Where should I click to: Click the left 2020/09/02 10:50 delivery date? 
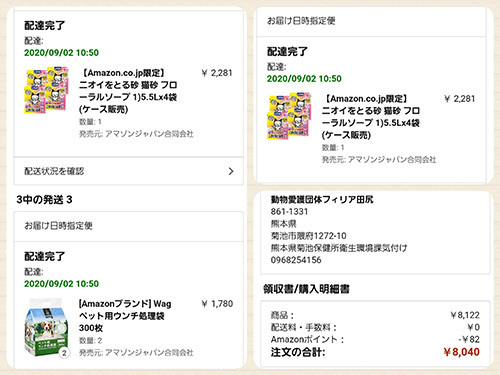coord(61,53)
